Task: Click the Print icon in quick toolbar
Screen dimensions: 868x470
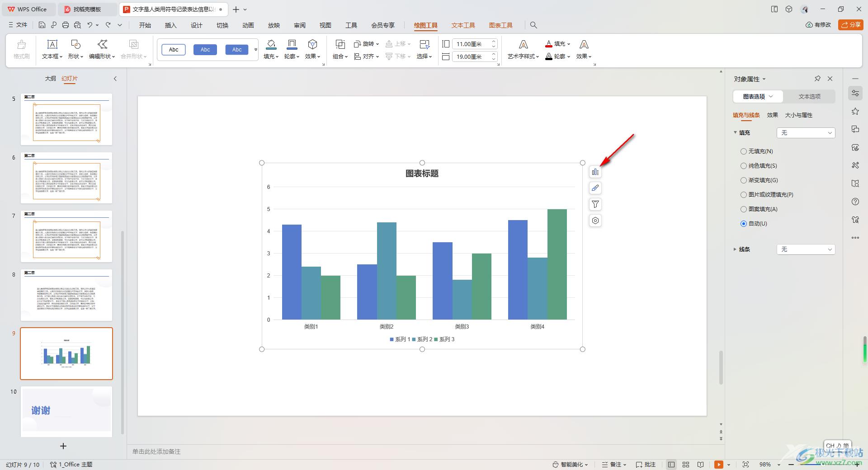Action: (66, 25)
